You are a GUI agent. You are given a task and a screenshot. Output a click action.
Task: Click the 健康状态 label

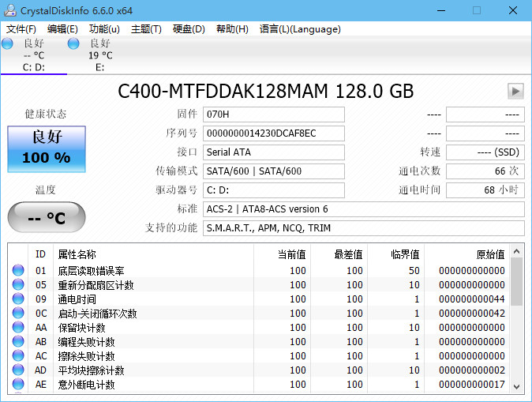(x=46, y=114)
